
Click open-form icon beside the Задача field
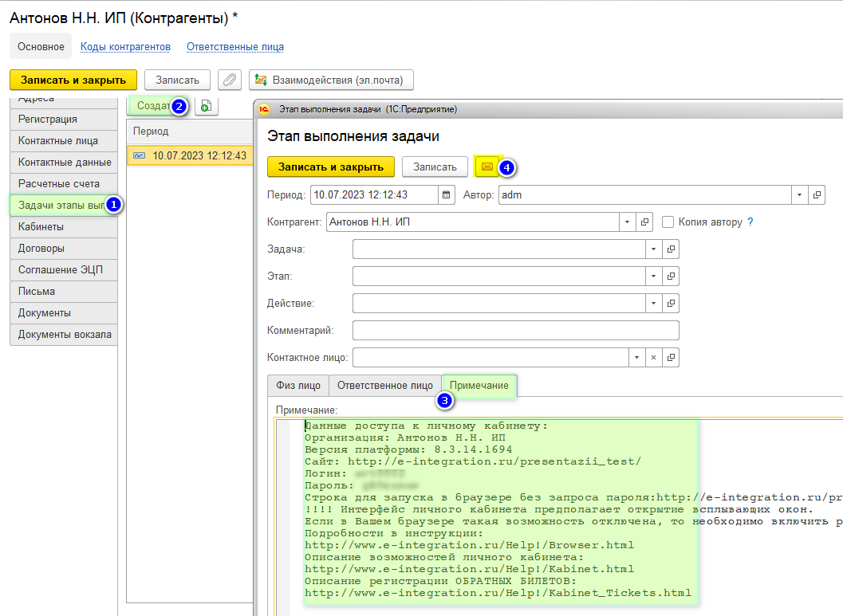[x=671, y=249]
